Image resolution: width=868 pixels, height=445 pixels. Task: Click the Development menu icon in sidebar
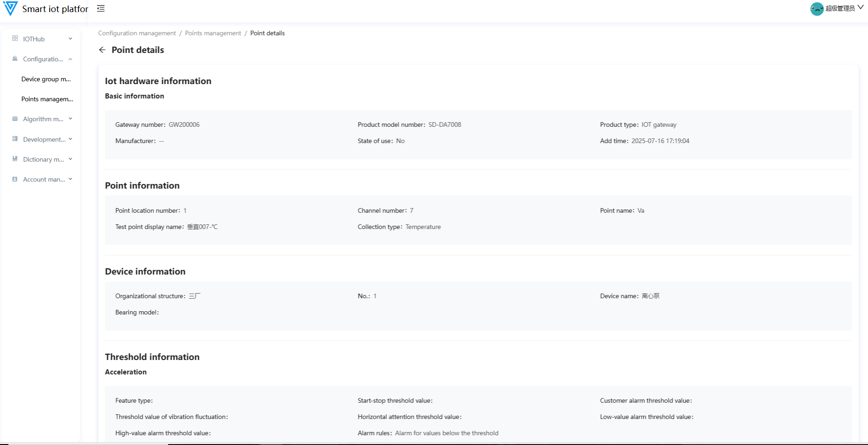point(15,139)
